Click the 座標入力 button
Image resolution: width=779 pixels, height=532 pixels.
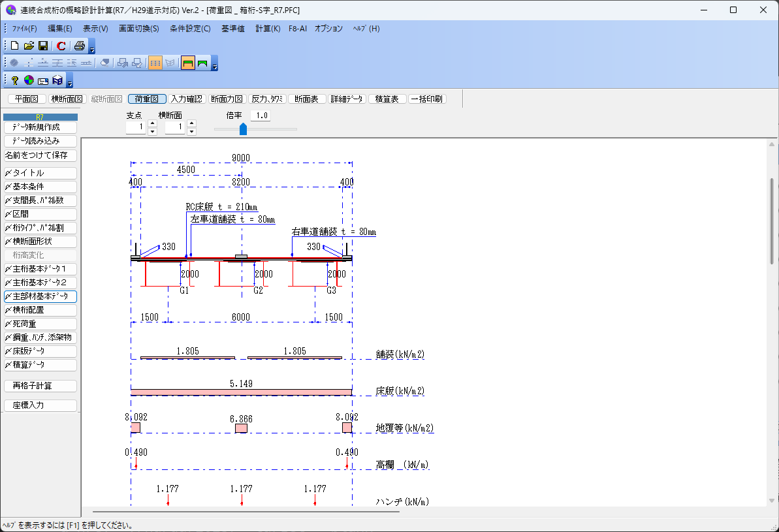pyautogui.click(x=40, y=405)
